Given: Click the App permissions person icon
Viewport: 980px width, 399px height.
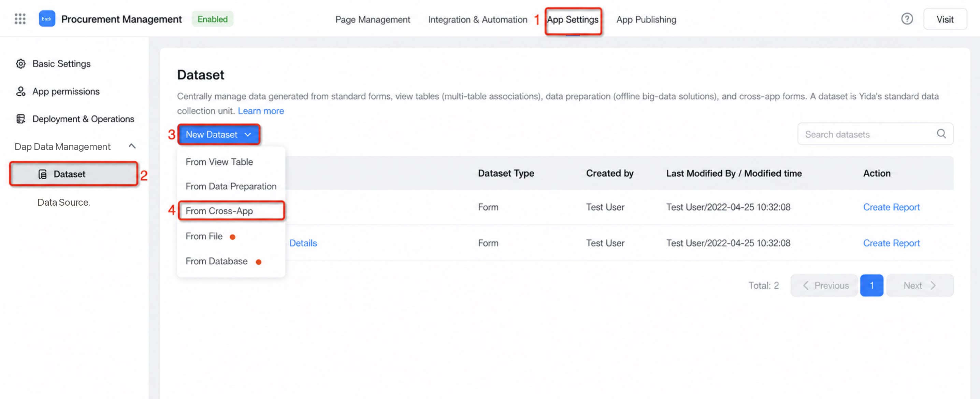Looking at the screenshot, I should point(20,91).
